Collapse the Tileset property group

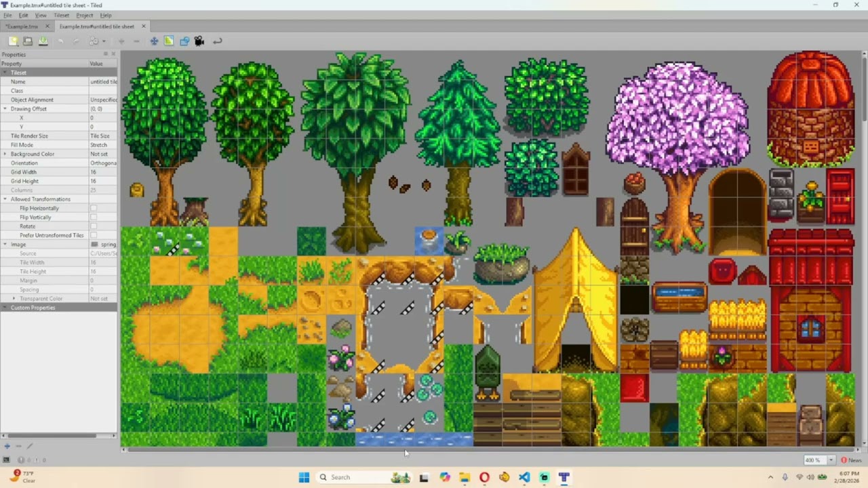coord(5,73)
